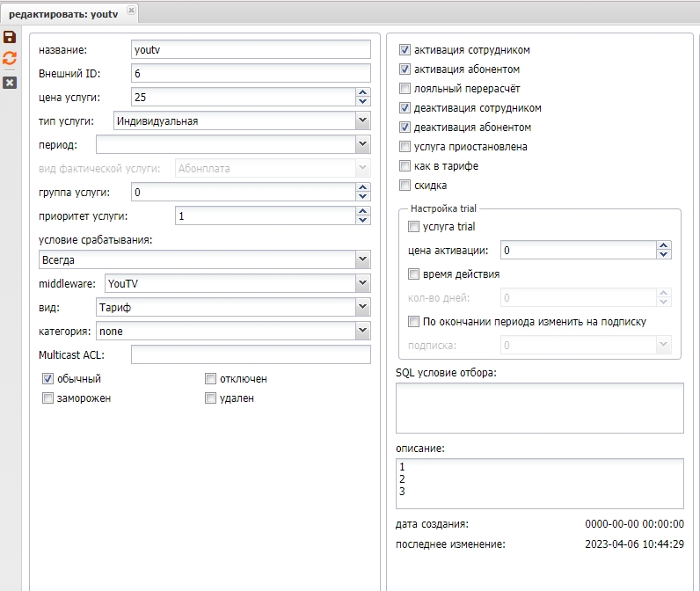Select the редактировать: youtv tab
The height and width of the screenshot is (591, 700).
click(x=63, y=11)
